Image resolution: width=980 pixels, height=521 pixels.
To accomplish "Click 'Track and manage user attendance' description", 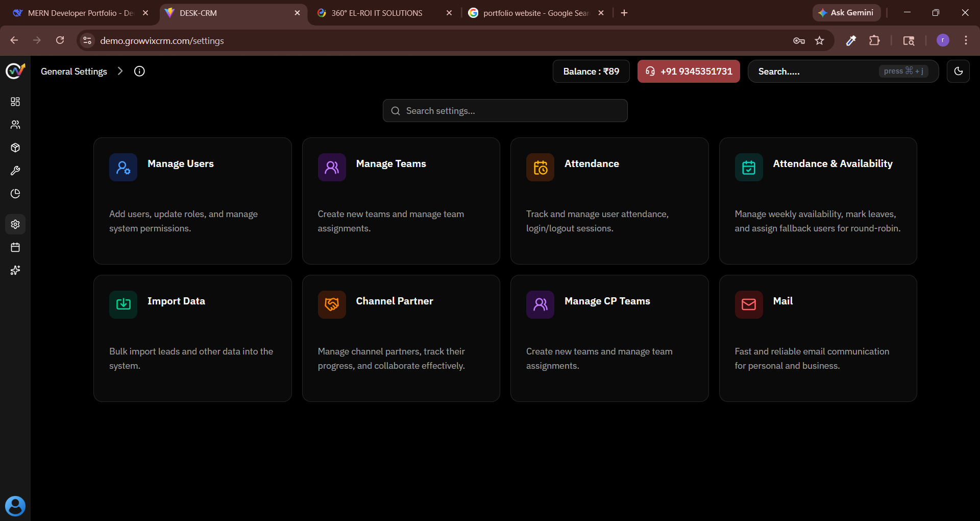I will [x=597, y=221].
